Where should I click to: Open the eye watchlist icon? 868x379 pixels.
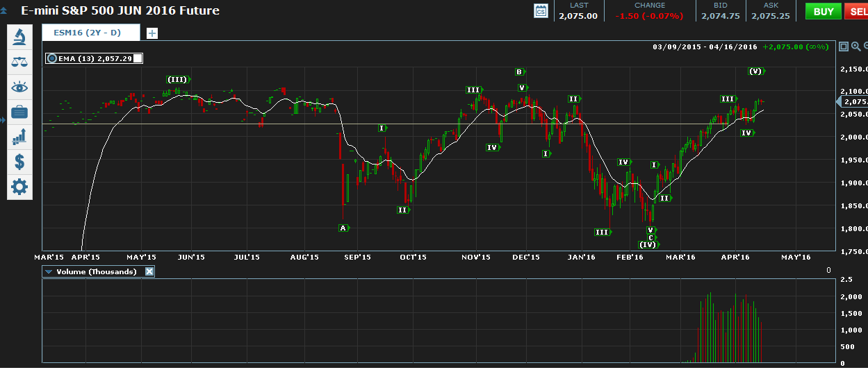(x=19, y=87)
